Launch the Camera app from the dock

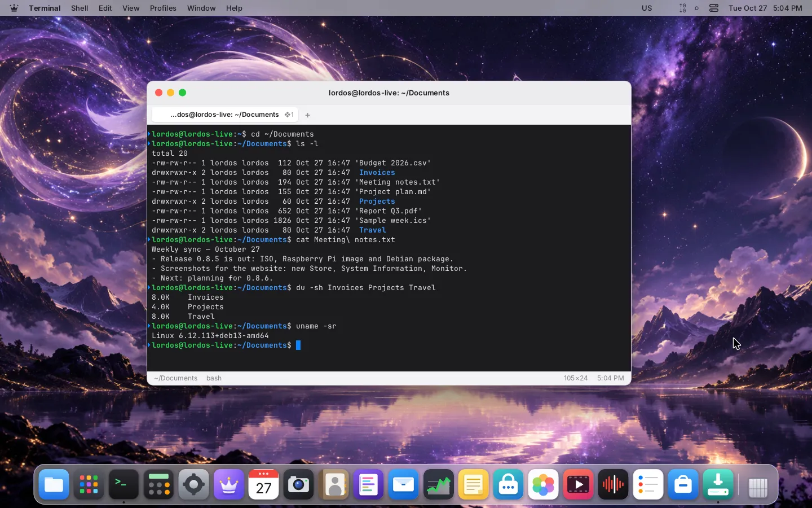[299, 484]
